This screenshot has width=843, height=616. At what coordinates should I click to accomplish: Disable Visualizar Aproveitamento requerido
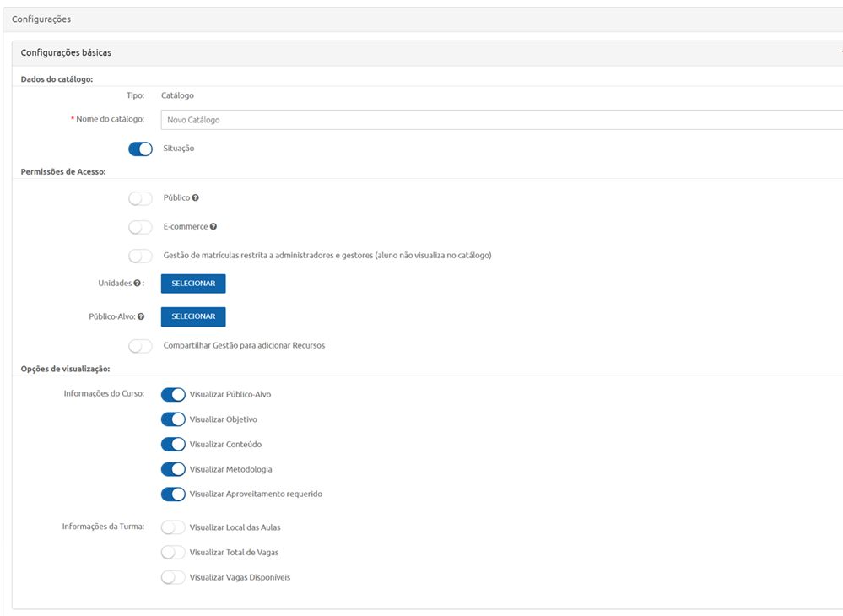(173, 494)
